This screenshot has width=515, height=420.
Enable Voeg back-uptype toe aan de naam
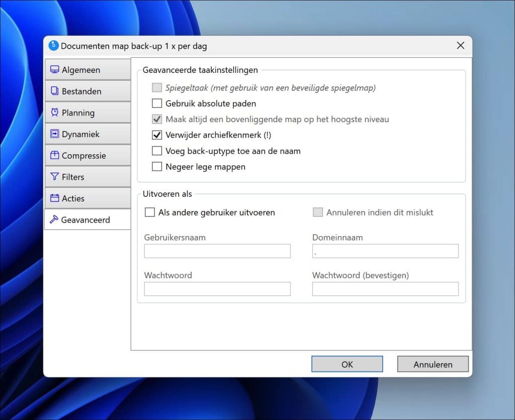(157, 151)
